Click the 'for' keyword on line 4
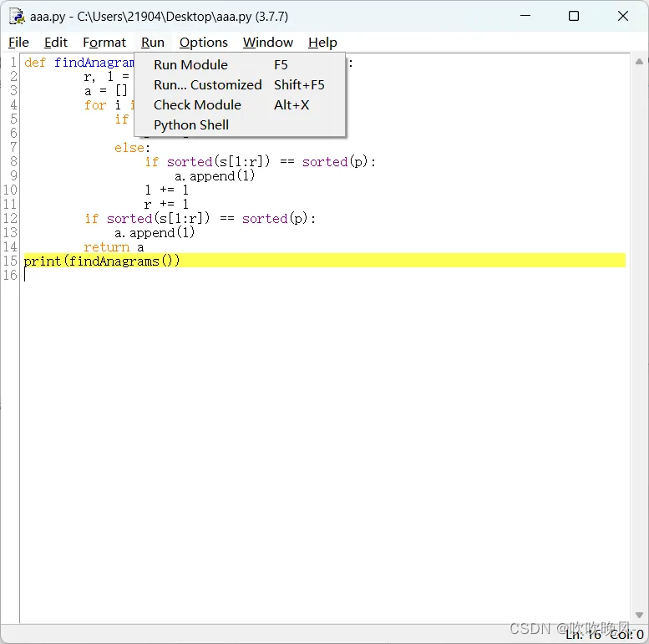Viewport: 649px width, 644px height. click(95, 105)
